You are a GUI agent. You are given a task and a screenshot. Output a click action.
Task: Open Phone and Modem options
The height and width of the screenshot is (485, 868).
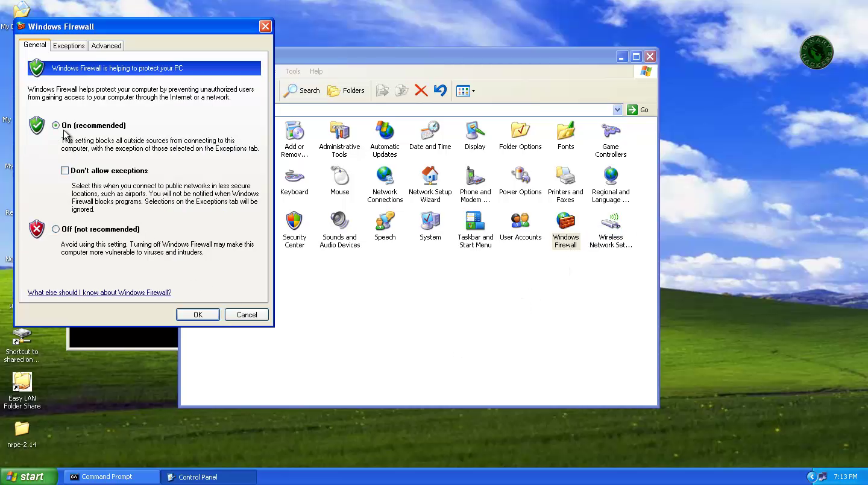(475, 185)
